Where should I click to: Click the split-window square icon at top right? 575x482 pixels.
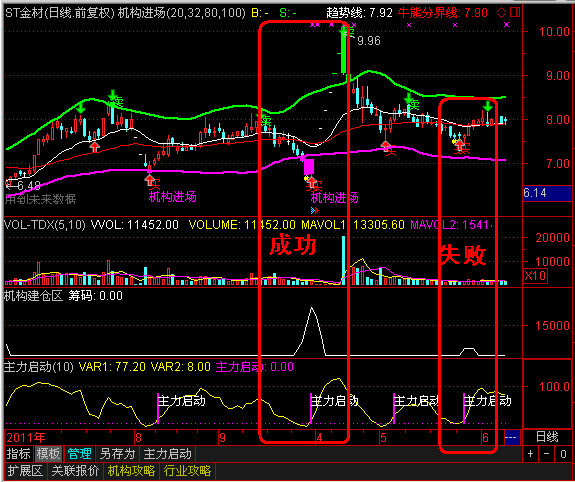point(515,13)
